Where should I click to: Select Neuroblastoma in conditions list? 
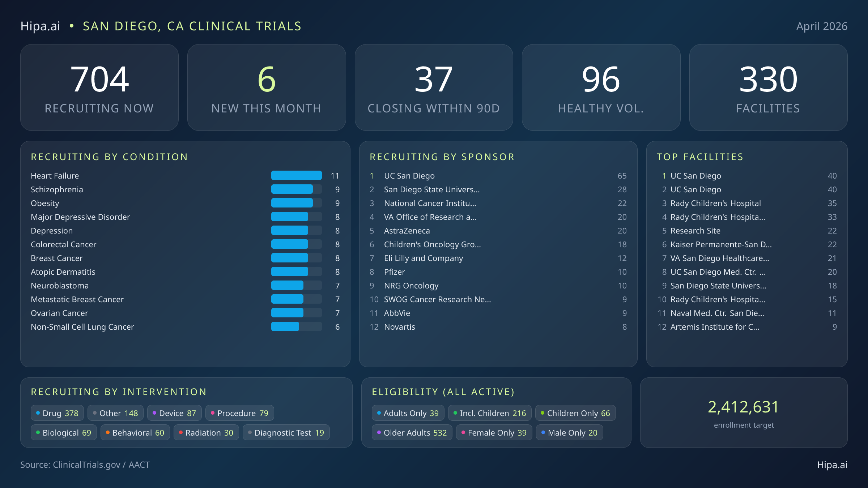tap(185, 286)
